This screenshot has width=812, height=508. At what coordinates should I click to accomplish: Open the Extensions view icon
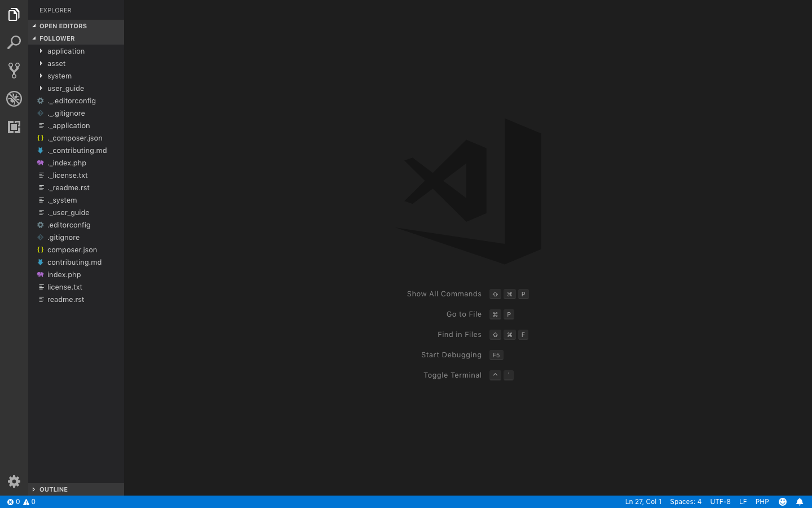[x=14, y=127]
